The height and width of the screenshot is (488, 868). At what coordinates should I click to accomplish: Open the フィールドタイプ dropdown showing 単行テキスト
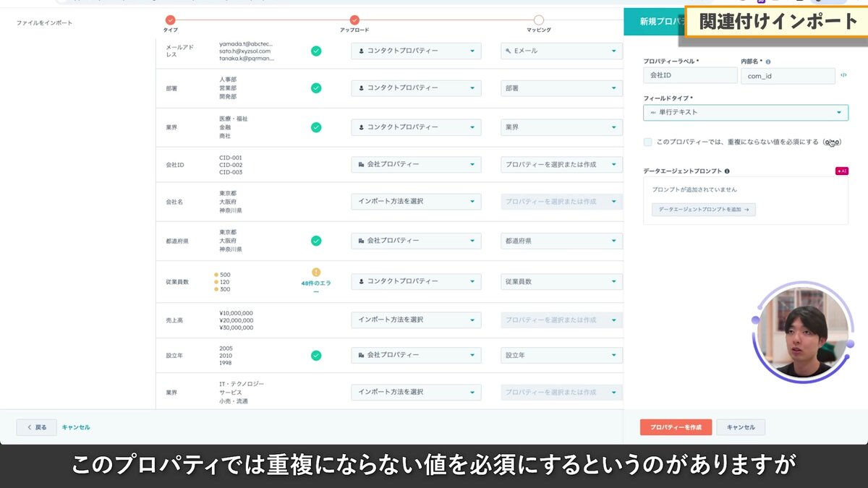pyautogui.click(x=745, y=112)
